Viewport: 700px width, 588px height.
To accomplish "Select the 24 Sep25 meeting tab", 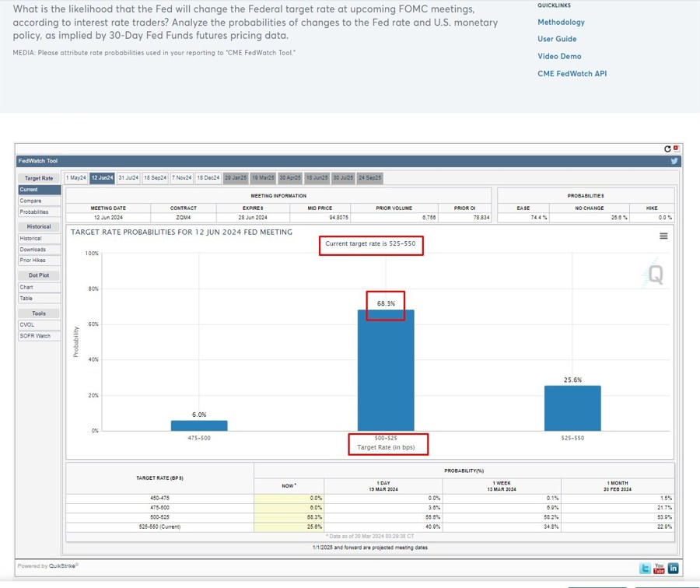I will coord(370,177).
